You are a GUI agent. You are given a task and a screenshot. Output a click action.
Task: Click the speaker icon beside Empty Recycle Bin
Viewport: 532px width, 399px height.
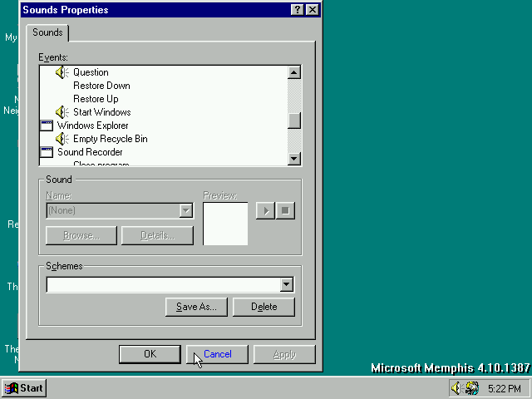62,139
